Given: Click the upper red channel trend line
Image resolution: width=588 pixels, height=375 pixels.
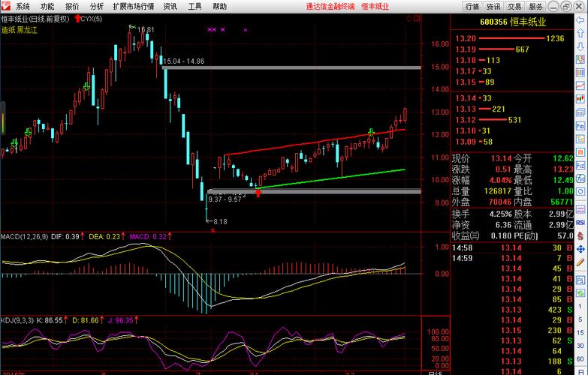Looking at the screenshot, I should [x=315, y=142].
